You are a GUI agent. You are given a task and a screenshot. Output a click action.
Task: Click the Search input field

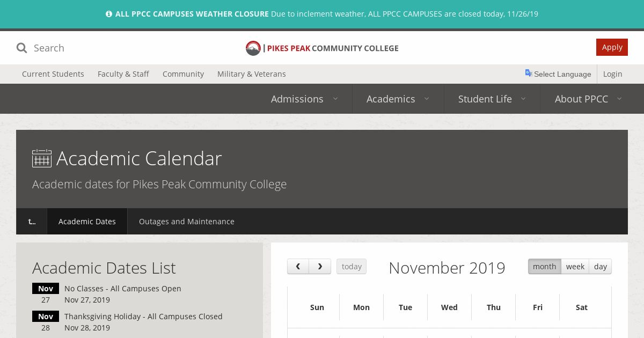tap(107, 48)
